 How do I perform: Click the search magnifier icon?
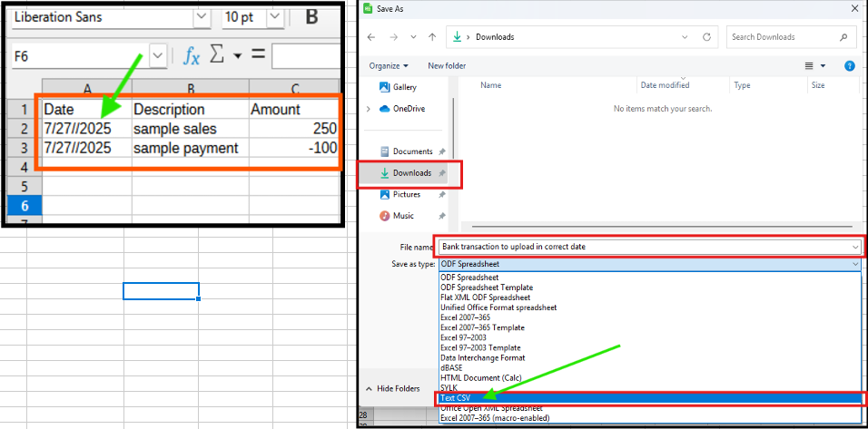843,37
